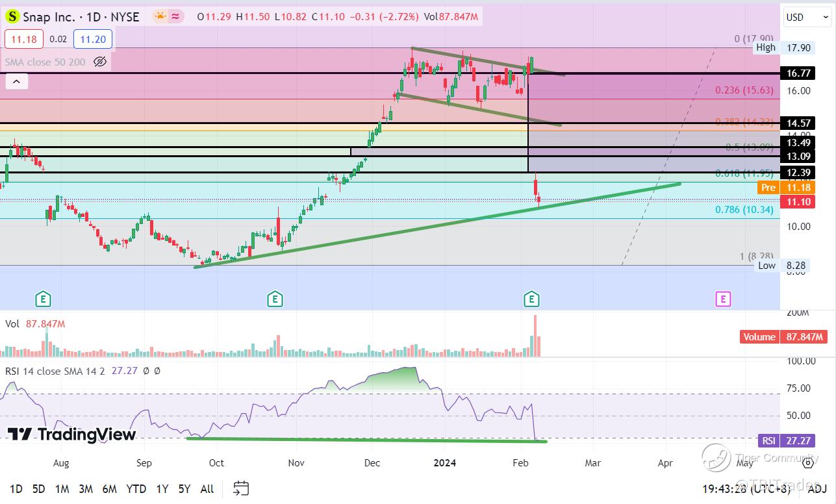Screen dimensions: 836x504
Task: Open the February earnings E marker
Action: (531, 299)
